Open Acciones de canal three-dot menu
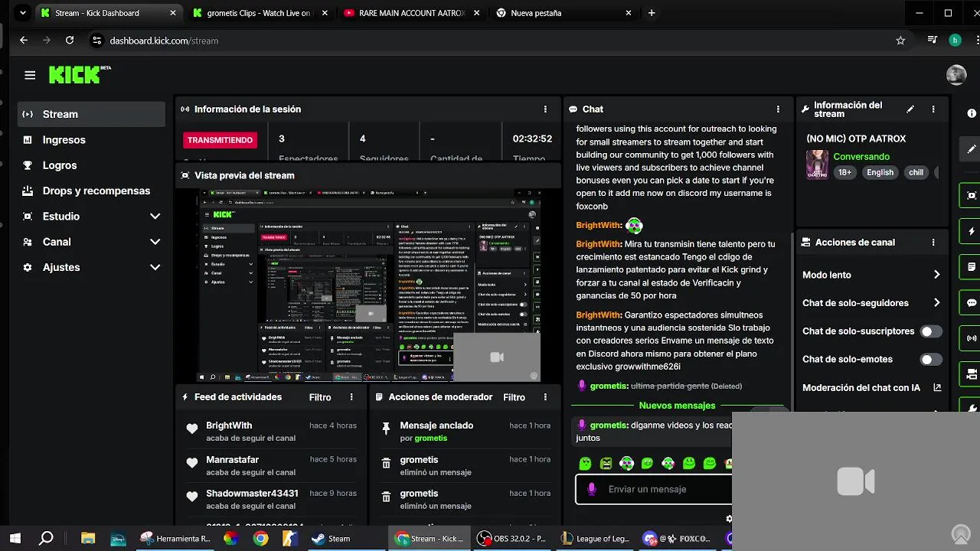 [933, 243]
